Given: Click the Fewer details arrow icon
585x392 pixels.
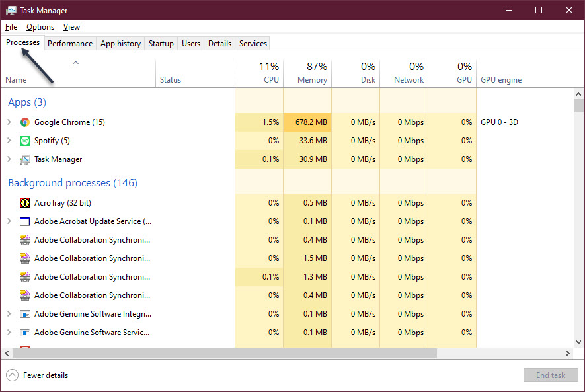Looking at the screenshot, I should [13, 375].
